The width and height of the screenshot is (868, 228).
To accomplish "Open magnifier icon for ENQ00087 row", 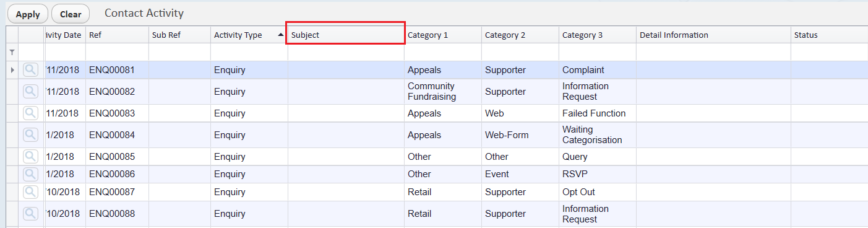I will pos(30,192).
